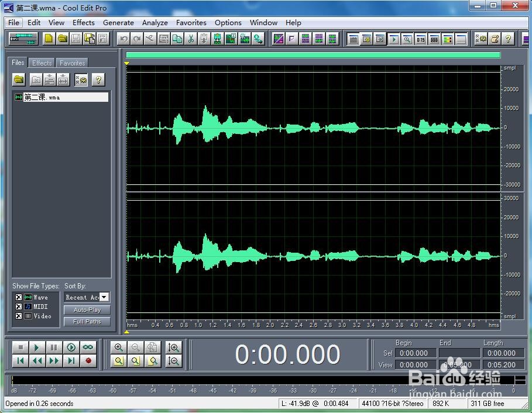Switch to Multitrack view with the waveform toggle button

point(23,39)
